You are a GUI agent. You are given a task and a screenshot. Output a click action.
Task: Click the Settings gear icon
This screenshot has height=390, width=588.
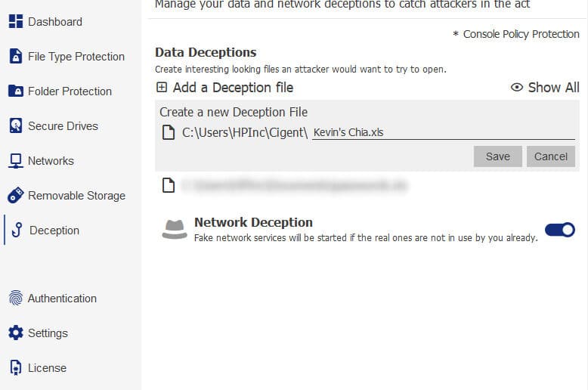tap(15, 333)
